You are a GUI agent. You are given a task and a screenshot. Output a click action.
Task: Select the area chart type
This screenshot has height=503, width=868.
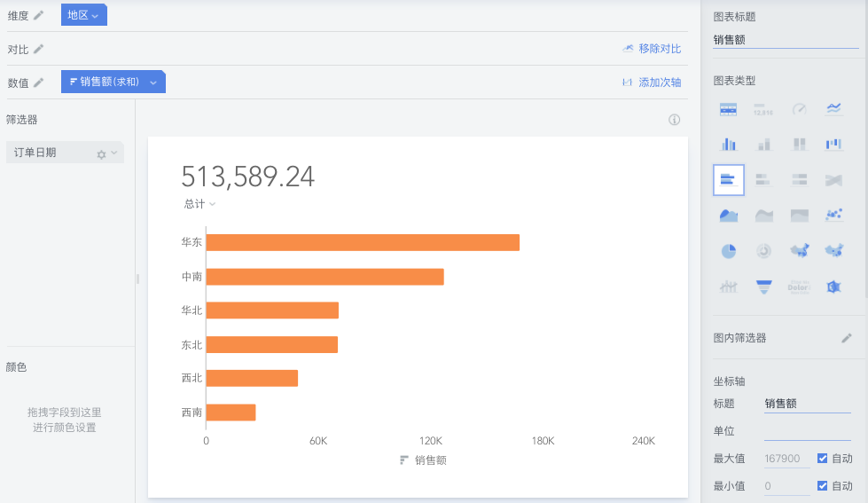[728, 216]
